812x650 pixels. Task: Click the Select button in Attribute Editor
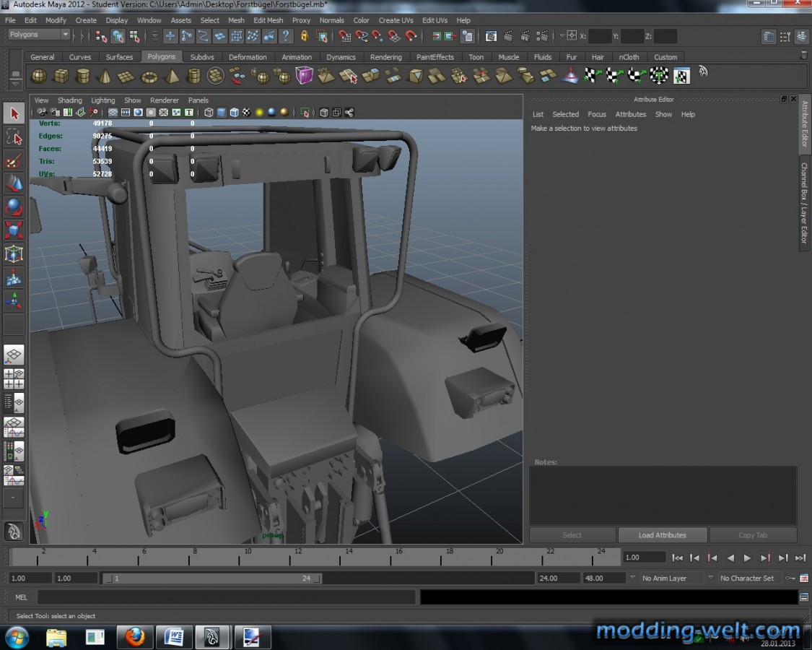572,535
